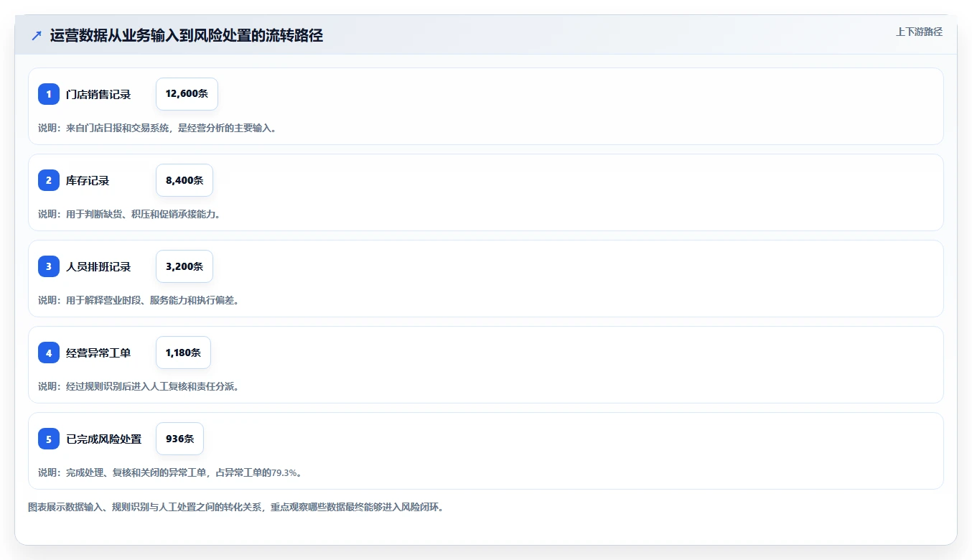Click the description 经过规则识别后进入人工复核和责任分派
The image size is (972, 560).
(139, 386)
